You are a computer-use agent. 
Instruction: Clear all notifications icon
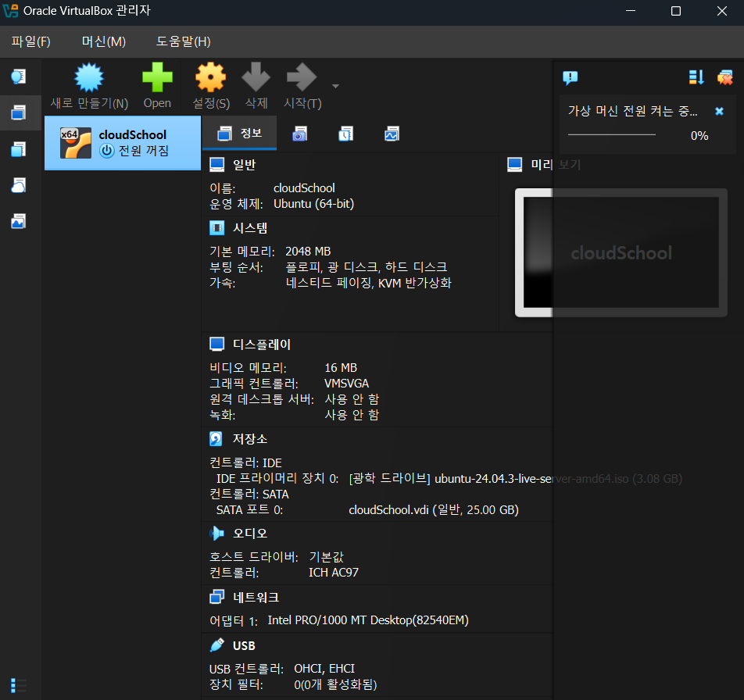point(725,77)
